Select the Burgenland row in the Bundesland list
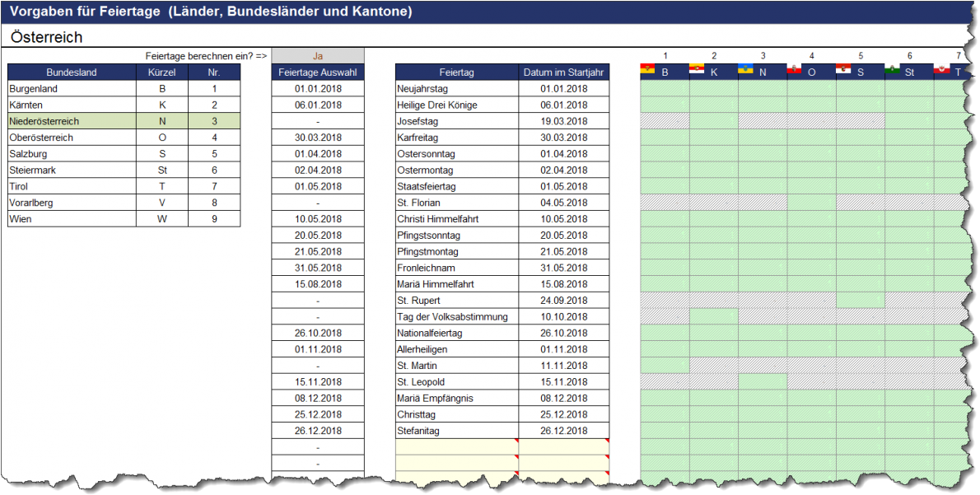 tap(72, 89)
